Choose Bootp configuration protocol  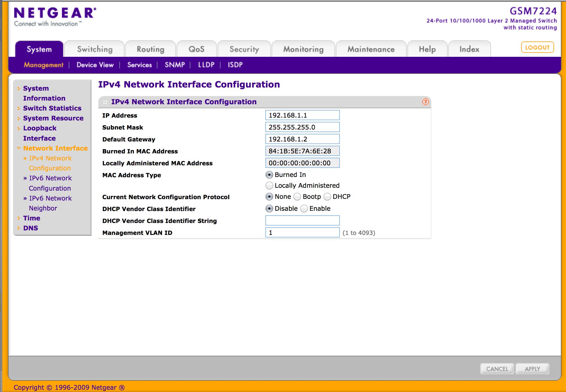(297, 197)
